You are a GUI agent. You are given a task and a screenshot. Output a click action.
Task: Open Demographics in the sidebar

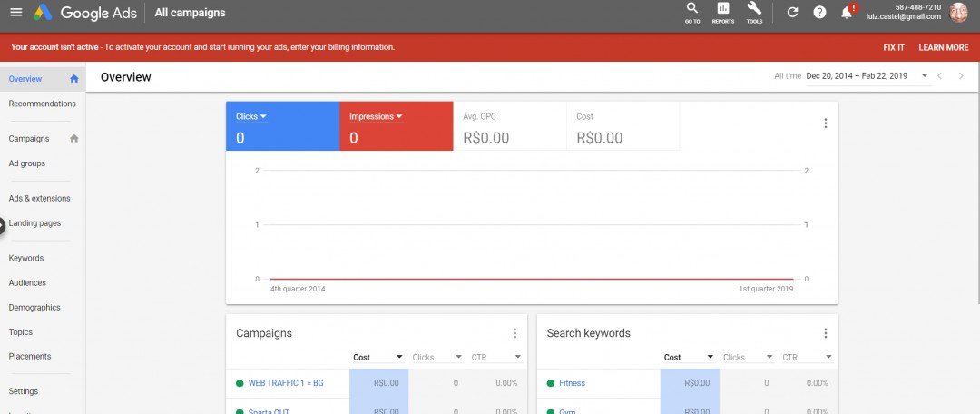pos(34,308)
